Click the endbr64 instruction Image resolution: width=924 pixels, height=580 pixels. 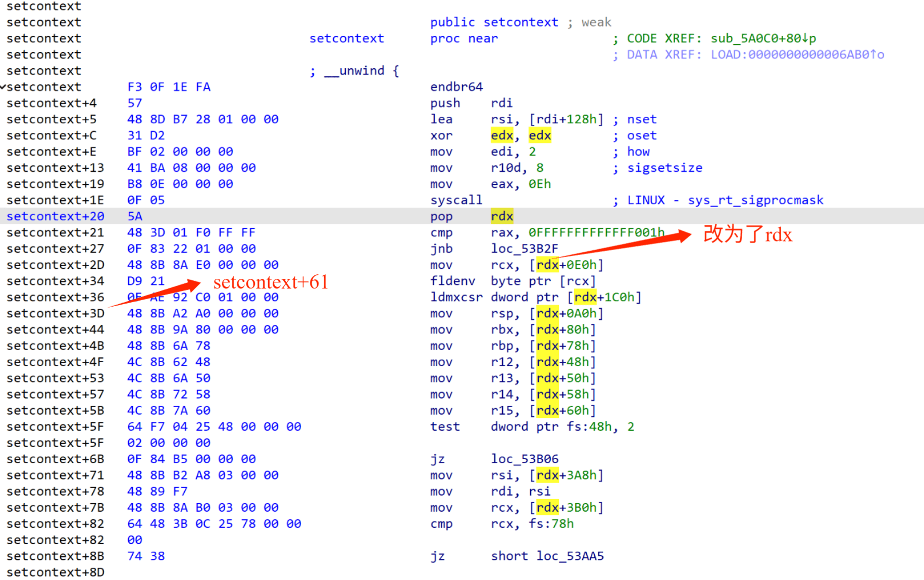[x=456, y=87]
